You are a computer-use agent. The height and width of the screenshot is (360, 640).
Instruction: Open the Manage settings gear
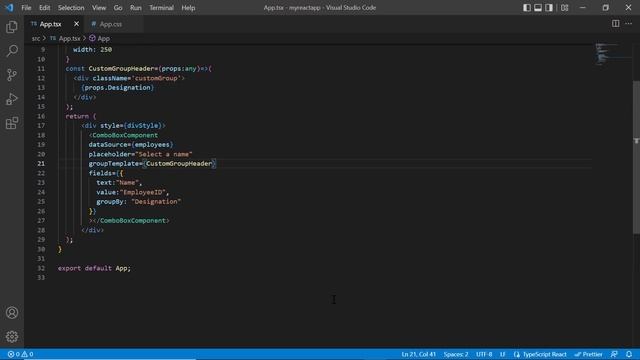point(12,336)
